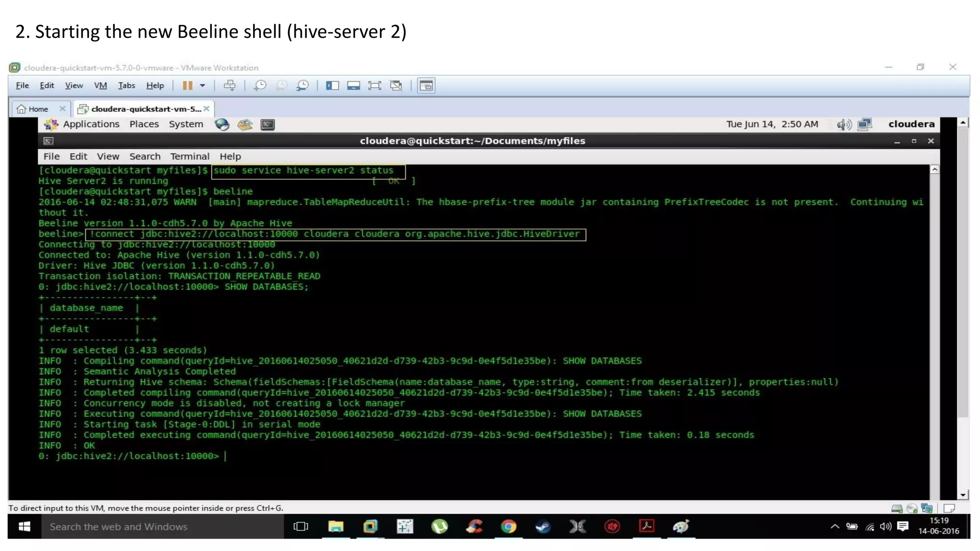
Task: Click the terminal scrollbar up arrow
Action: pyautogui.click(x=935, y=169)
